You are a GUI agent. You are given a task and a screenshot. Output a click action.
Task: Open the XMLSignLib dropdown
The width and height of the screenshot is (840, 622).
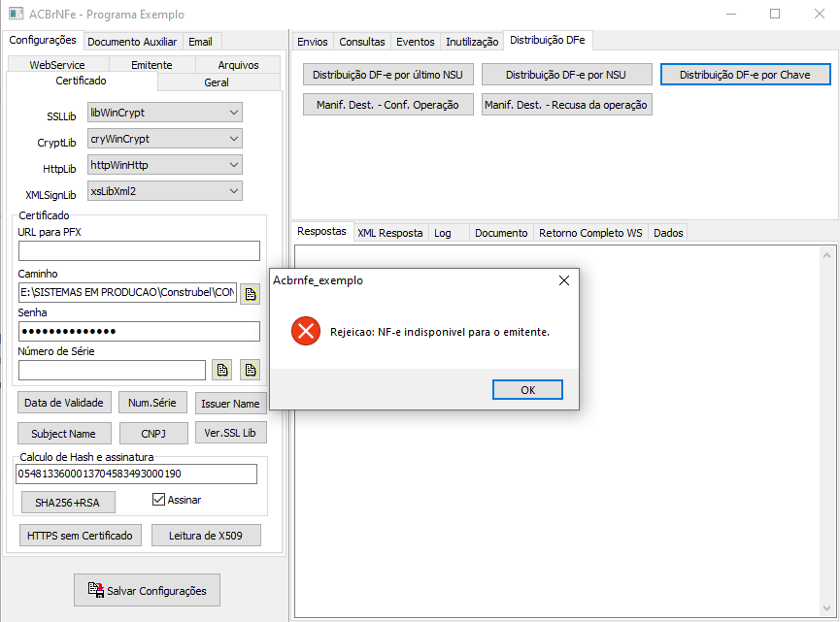coord(165,191)
